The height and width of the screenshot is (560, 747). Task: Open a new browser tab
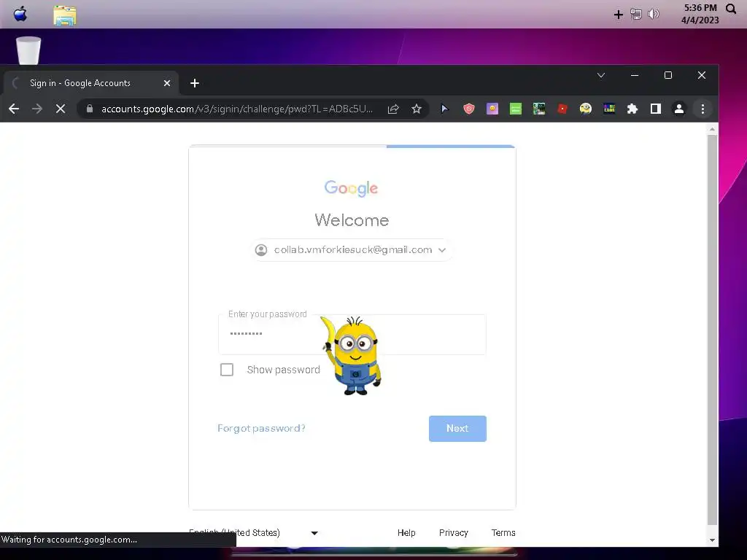[194, 83]
